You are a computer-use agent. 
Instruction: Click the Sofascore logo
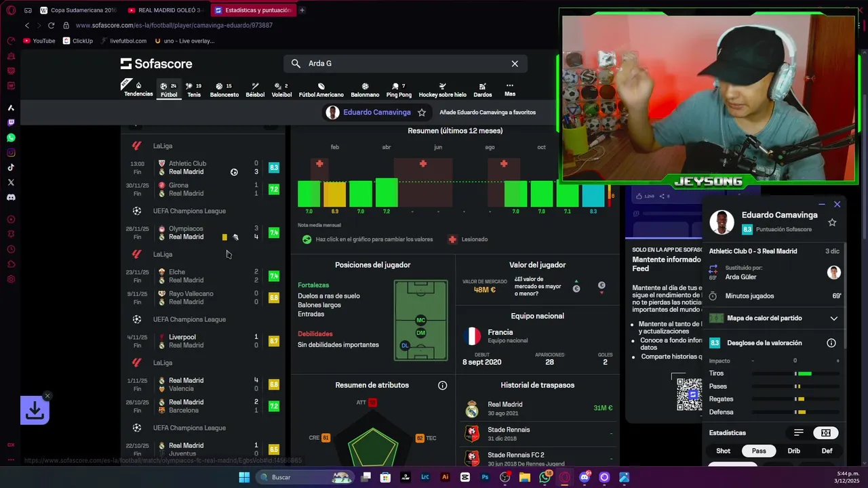pos(157,64)
